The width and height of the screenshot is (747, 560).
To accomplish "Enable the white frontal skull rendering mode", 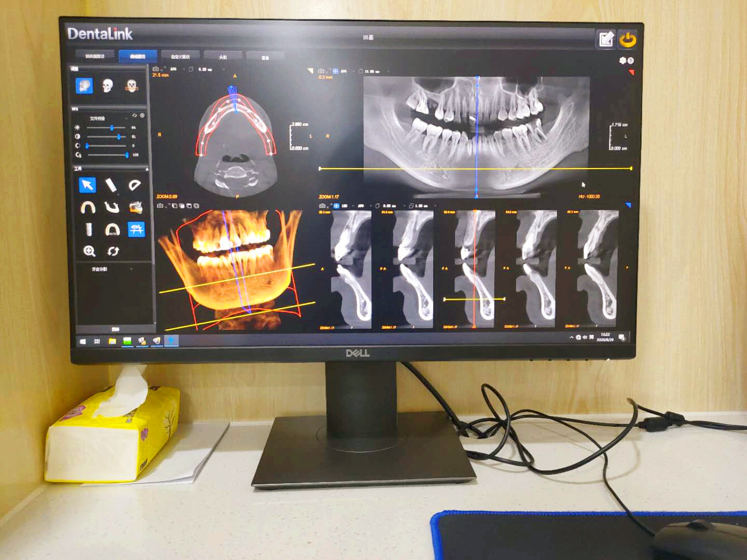I will (x=107, y=86).
